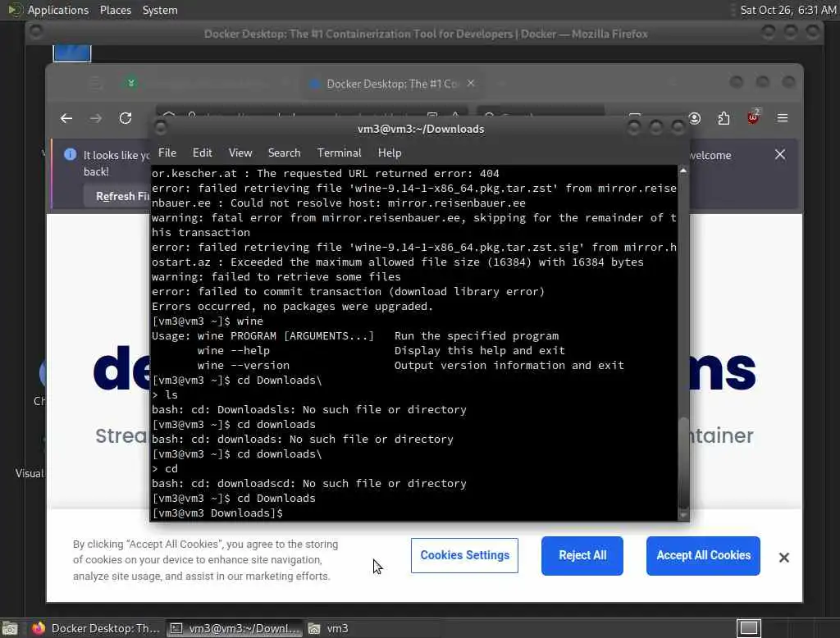Open terminal View menu
This screenshot has width=840, height=638.
coord(240,153)
